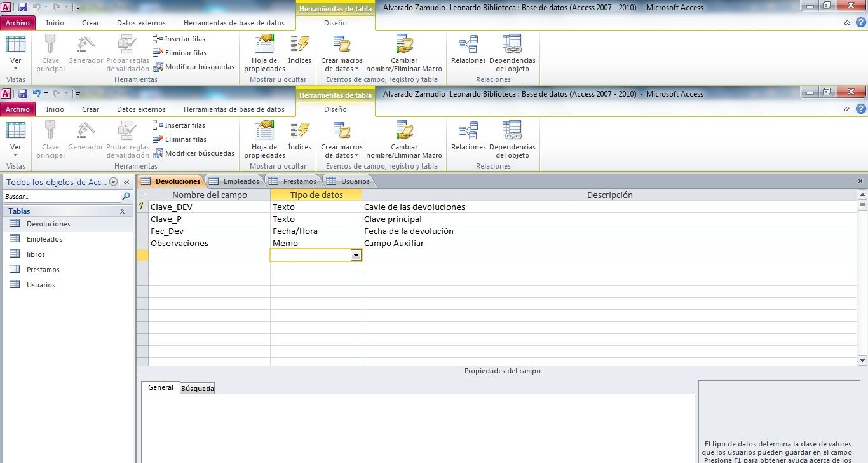Click Insertar filas in the lower ribbon

point(180,125)
